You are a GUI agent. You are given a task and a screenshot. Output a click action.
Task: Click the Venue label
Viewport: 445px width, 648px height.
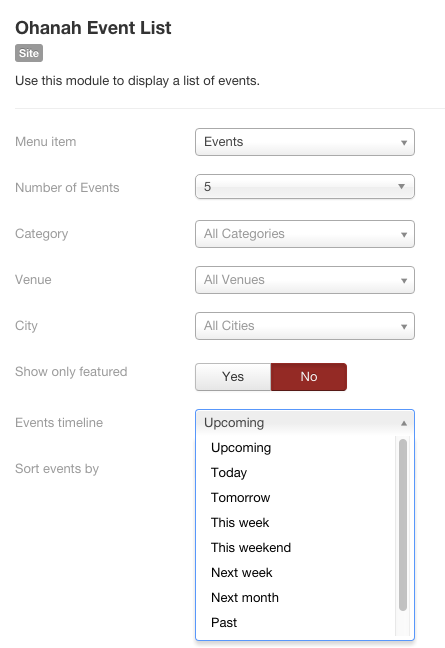(33, 280)
